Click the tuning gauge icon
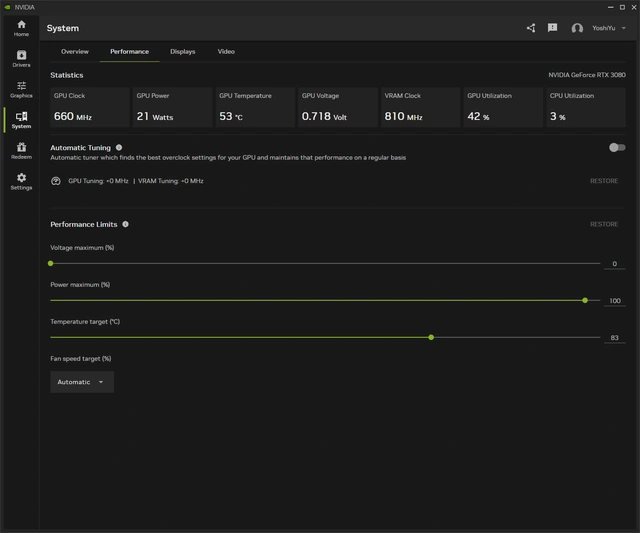 tap(56, 181)
